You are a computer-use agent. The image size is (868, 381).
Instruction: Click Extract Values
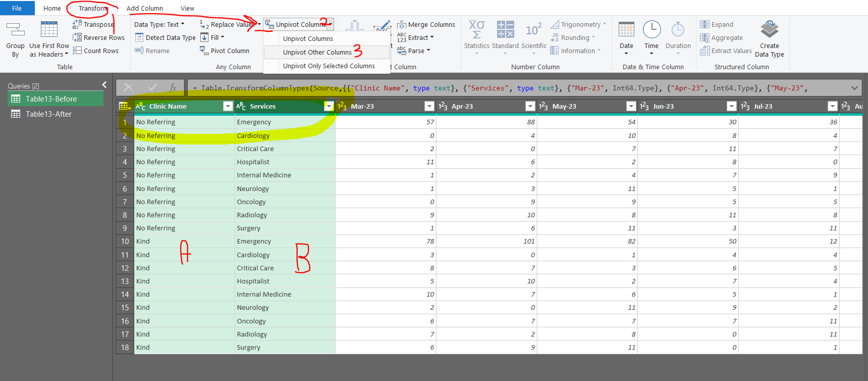726,51
